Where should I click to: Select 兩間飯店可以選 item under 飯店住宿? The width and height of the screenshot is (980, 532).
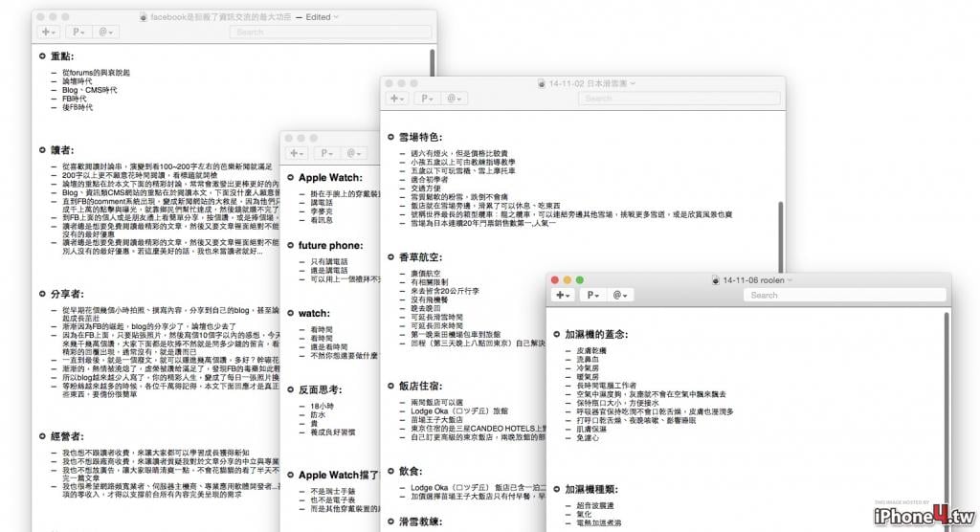(x=436, y=403)
